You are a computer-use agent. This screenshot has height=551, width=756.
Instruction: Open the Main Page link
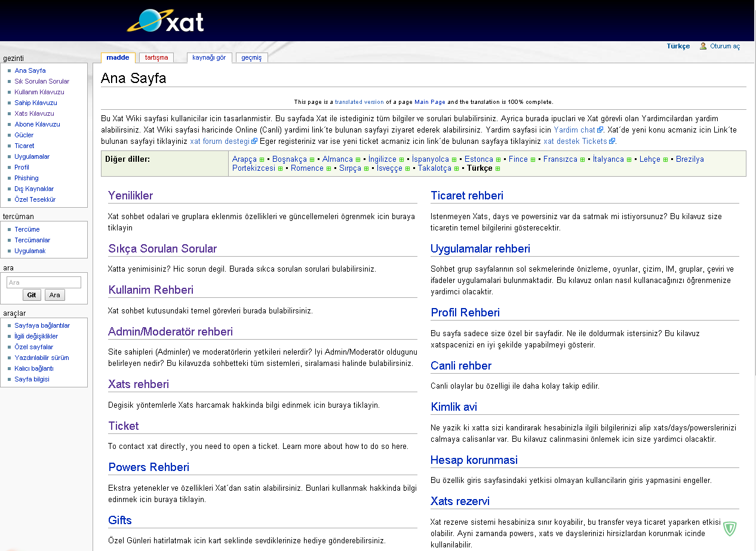430,102
